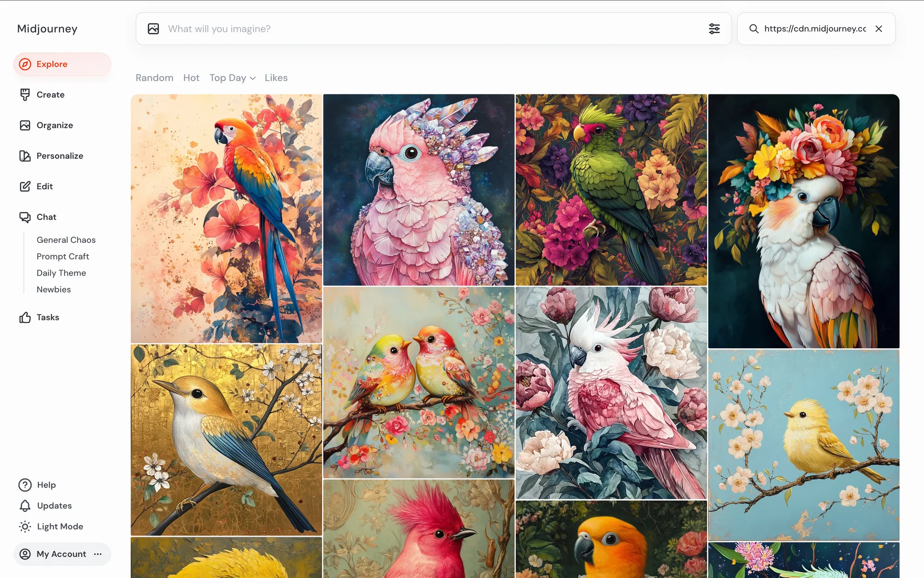924x578 pixels.
Task: Click the Personalize icon in sidebar
Action: 25,156
